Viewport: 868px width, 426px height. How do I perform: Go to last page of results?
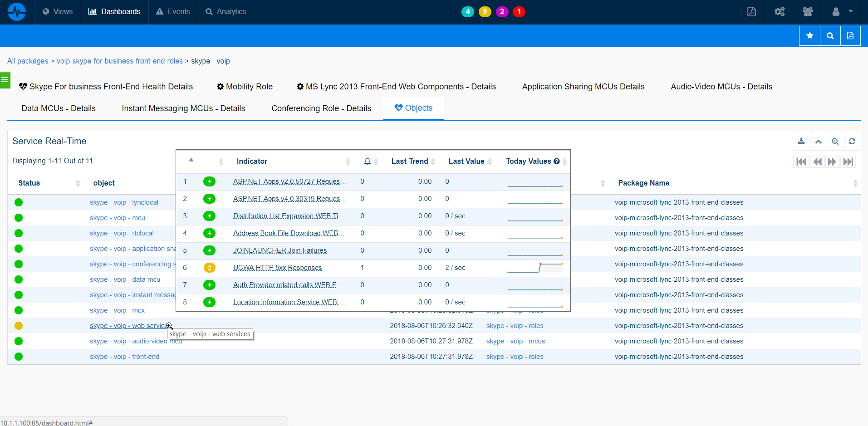point(848,162)
